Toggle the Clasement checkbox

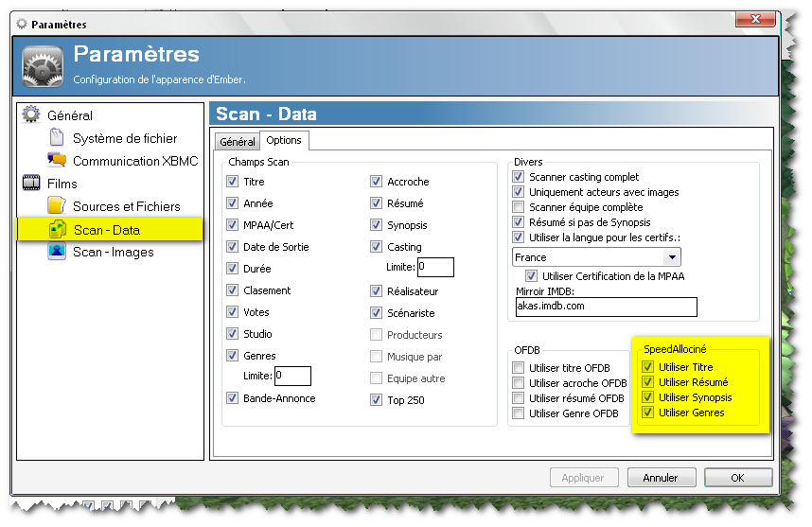[x=232, y=290]
